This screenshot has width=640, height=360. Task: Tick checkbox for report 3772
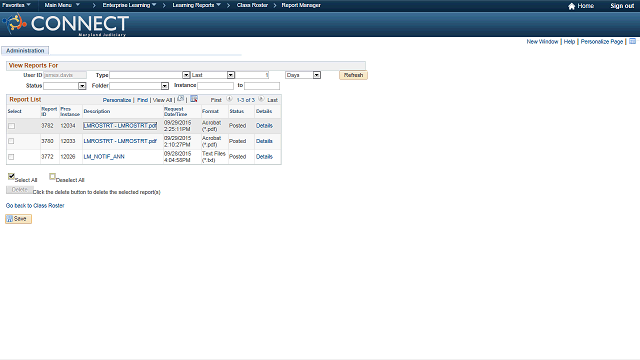coord(11,157)
